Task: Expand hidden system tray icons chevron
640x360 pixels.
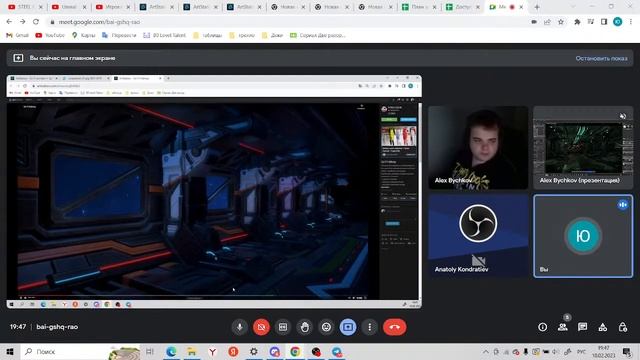Action: (x=485, y=351)
